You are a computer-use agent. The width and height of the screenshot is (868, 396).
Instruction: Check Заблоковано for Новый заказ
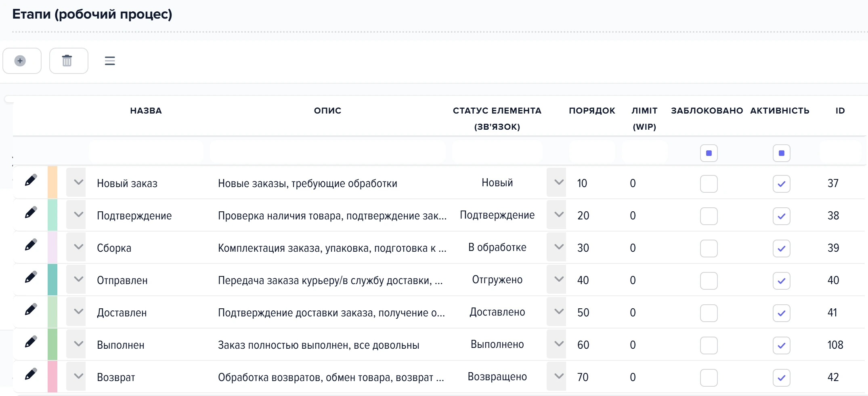709,184
